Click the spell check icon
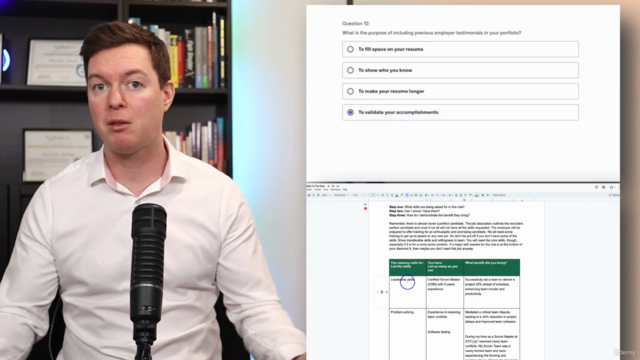This screenshot has height=360, width=640. [313, 195]
